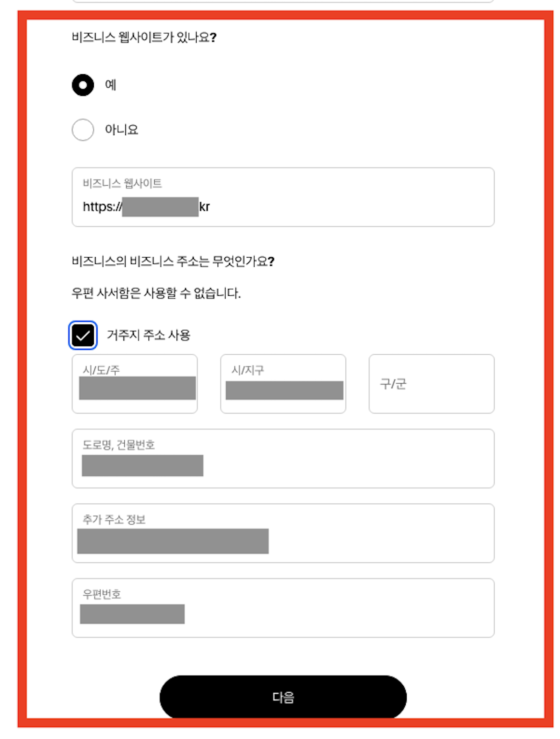This screenshot has height=739, width=560.
Task: Click the 시/지구 city field
Action: point(283,383)
